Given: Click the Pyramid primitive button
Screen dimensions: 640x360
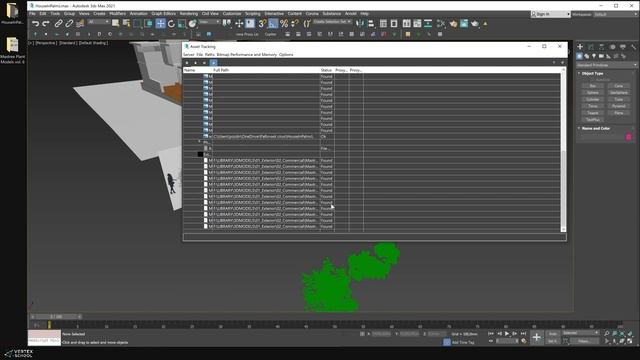Looking at the screenshot, I should pyautogui.click(x=619, y=106).
